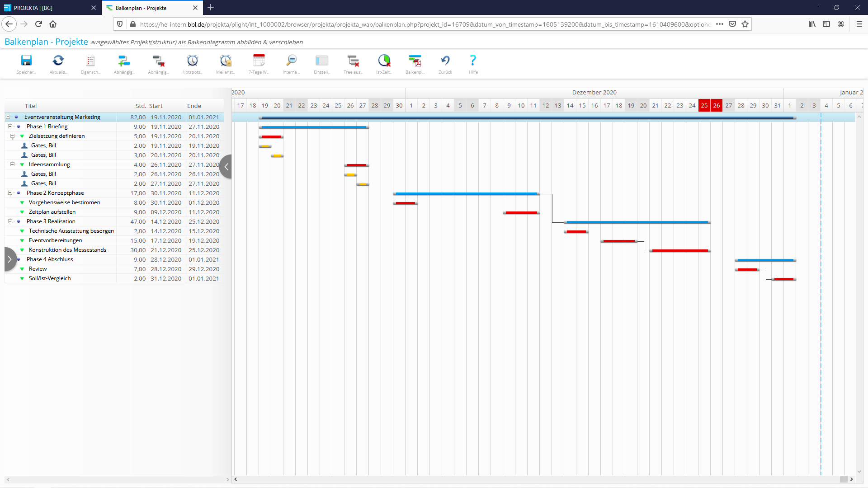
Task: Click the Titel column header
Action: point(31,106)
